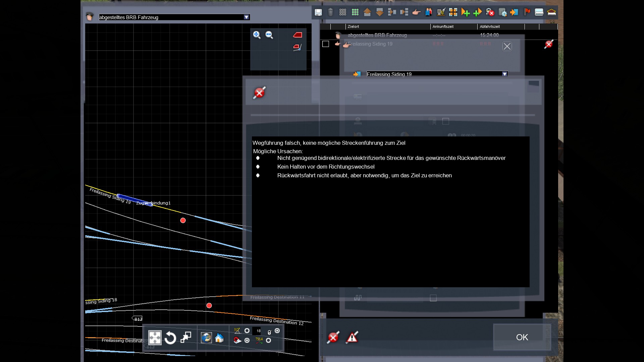Zoom in on the 2D map
This screenshot has width=644, height=362.
[257, 35]
